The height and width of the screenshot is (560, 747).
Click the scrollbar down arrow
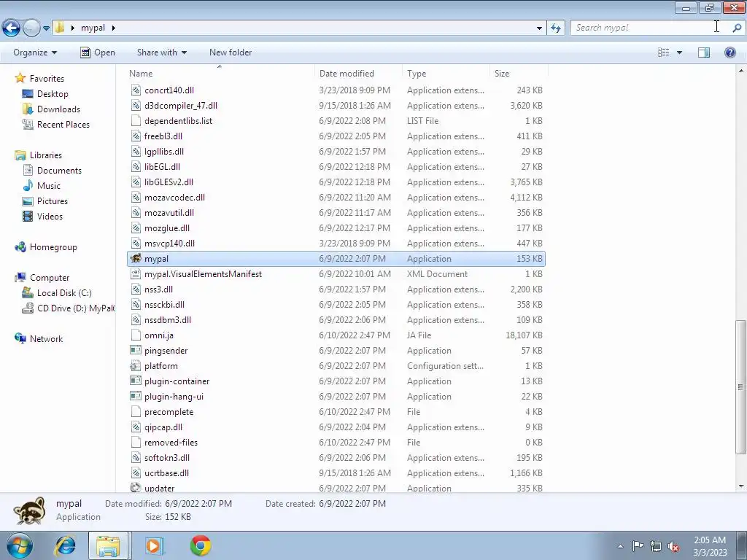click(x=741, y=486)
